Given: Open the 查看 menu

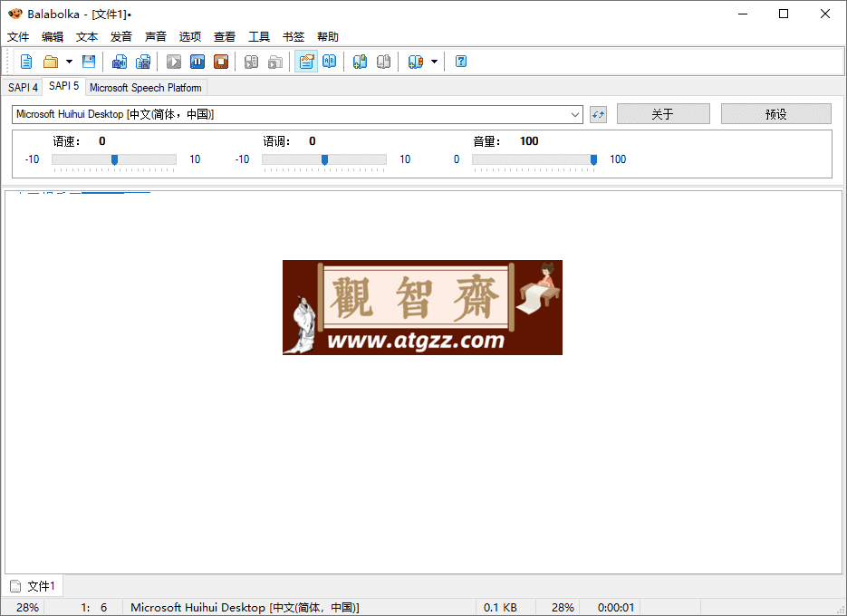Looking at the screenshot, I should [225, 37].
